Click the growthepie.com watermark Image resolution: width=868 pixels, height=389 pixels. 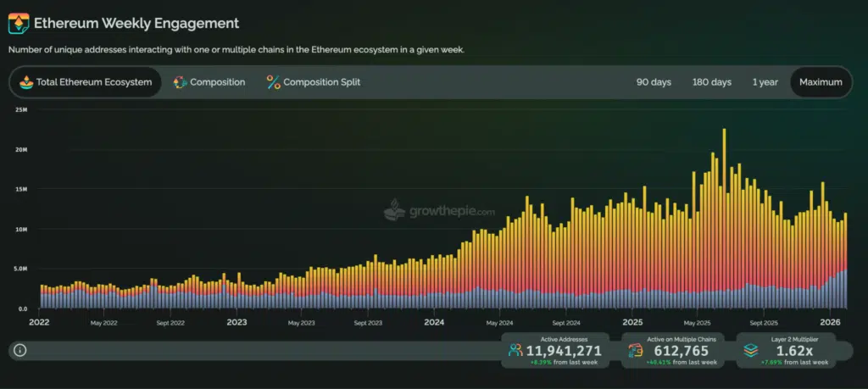439,210
